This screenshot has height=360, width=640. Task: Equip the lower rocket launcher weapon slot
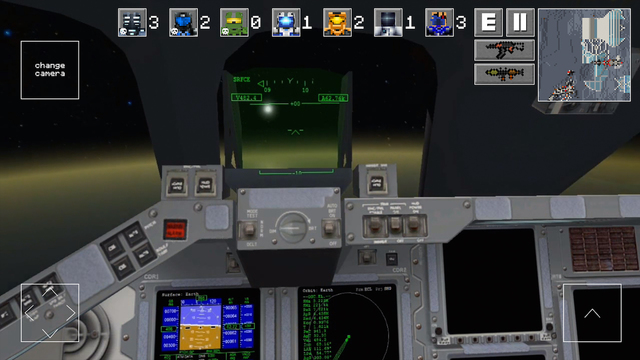click(x=504, y=74)
